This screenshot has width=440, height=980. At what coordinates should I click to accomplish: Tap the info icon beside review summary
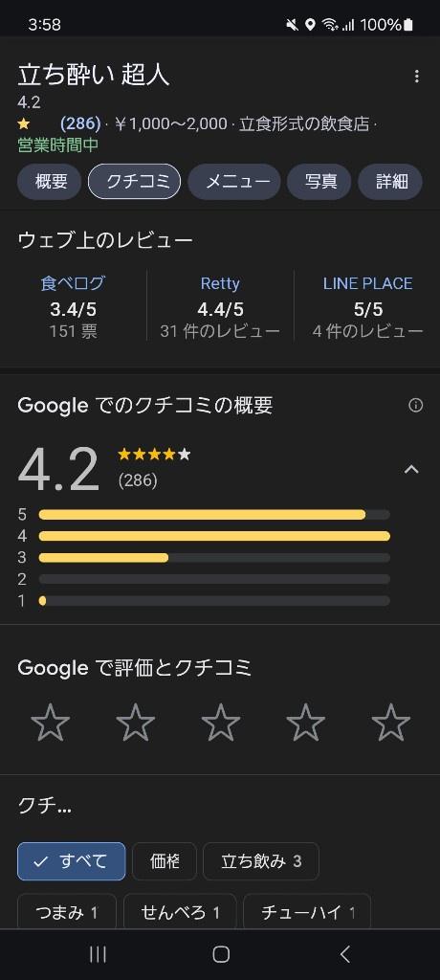point(416,406)
